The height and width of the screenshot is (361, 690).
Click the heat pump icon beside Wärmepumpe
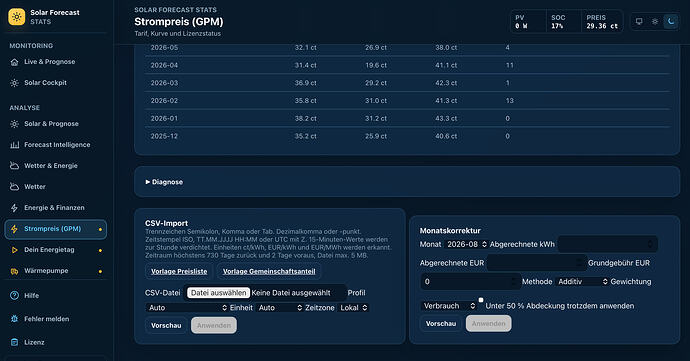click(x=15, y=271)
